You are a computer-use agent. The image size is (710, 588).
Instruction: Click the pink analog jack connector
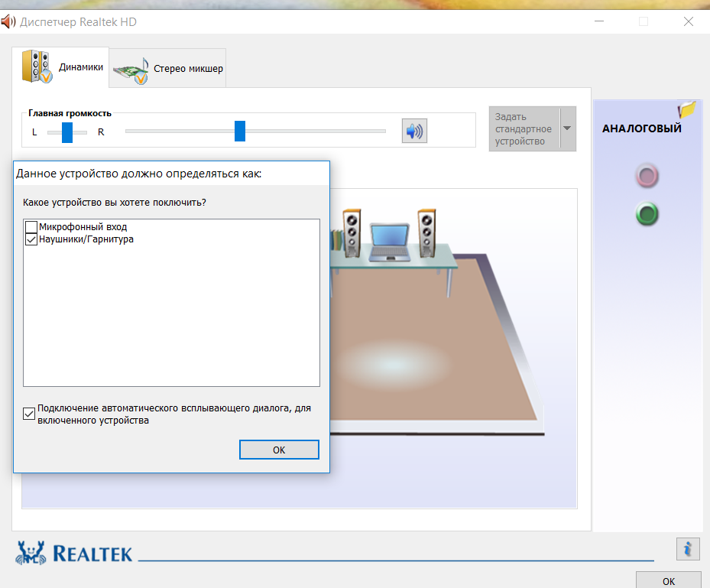pos(647,176)
